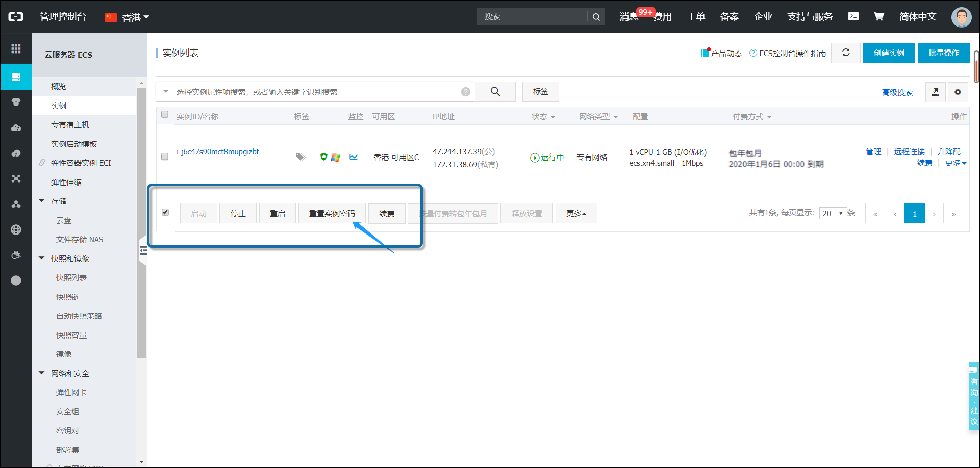Open instance link i-j6c47s90mct8mupgizbt

218,151
